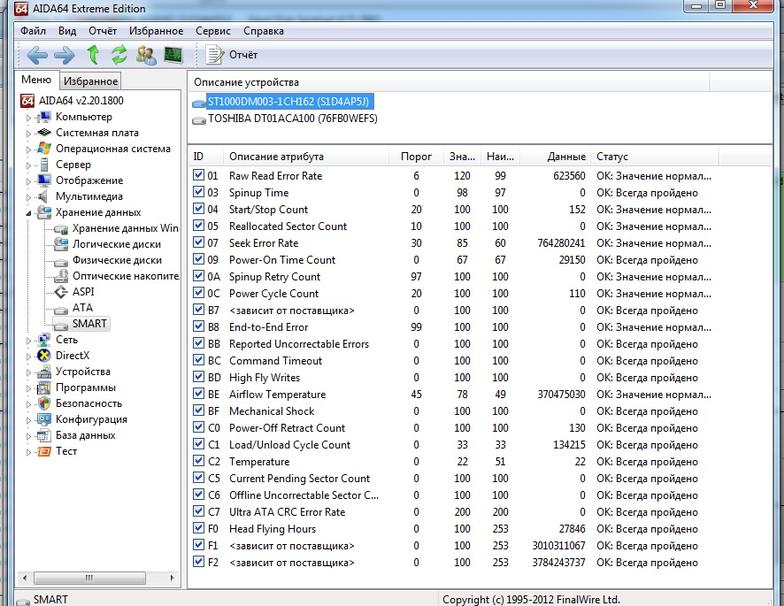Switch to the Избранное sidebar tab
The width and height of the screenshot is (784, 606).
pyautogui.click(x=90, y=81)
